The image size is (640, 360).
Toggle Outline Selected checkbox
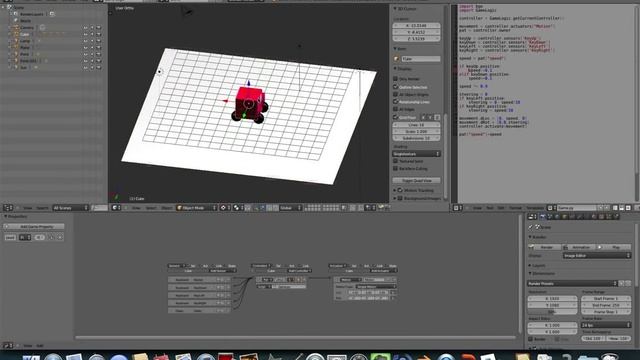[396, 87]
